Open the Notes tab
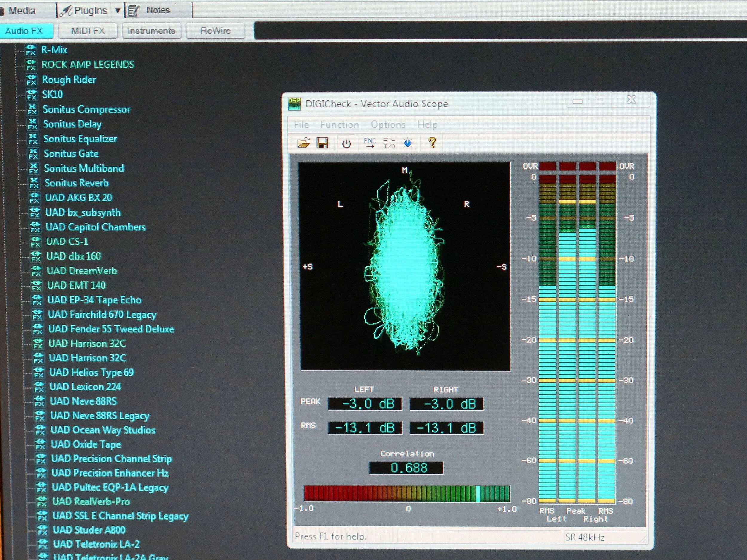 click(158, 10)
